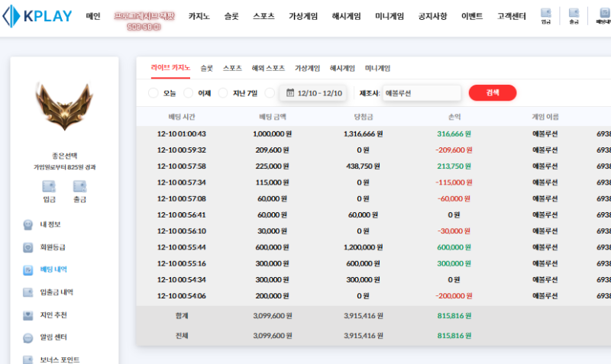611x364 pixels.
Task: Switch to the 해시게임 tab
Action: pyautogui.click(x=342, y=68)
